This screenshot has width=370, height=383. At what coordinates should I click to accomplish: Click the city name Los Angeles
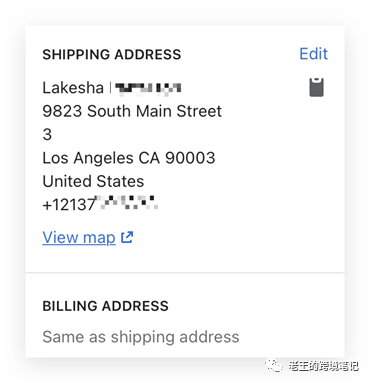[88, 158]
